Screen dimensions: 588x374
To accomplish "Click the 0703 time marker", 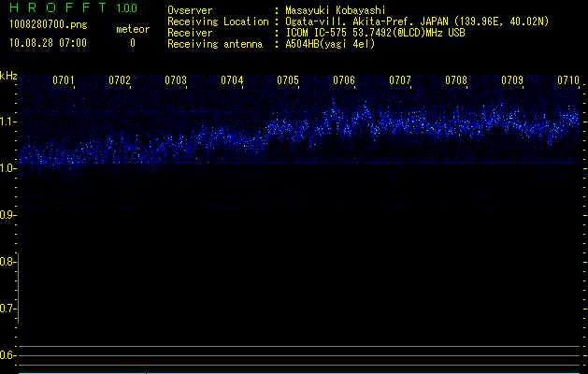I will 176,81.
